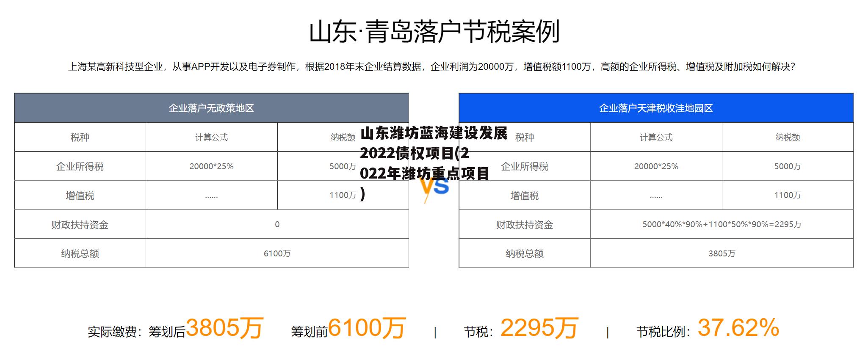Select 计算公式 cell in 无政策地区 table
The image size is (868, 352).
[x=211, y=137]
